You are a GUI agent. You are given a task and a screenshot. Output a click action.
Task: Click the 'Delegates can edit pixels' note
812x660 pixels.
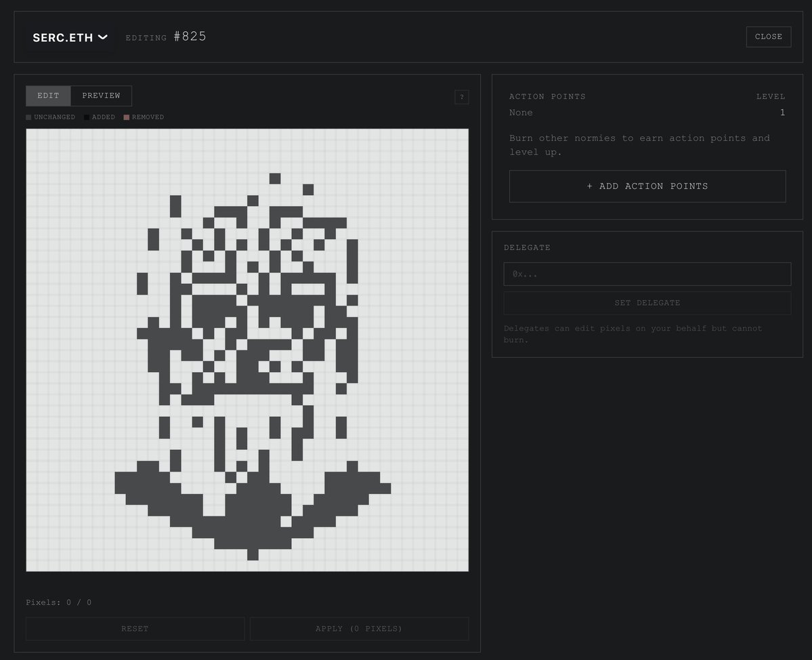(633, 334)
